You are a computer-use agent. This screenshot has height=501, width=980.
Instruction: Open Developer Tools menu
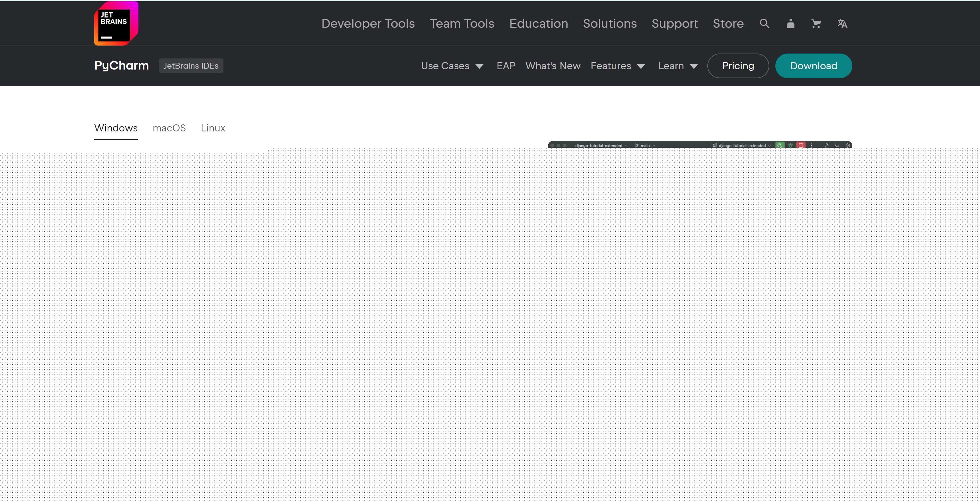pos(368,24)
